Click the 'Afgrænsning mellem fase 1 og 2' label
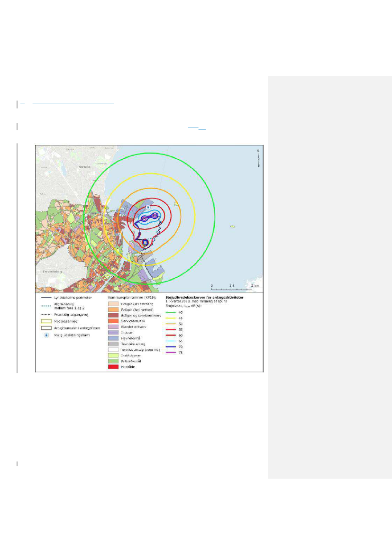Screen dimensions: 392x554 point(69,306)
